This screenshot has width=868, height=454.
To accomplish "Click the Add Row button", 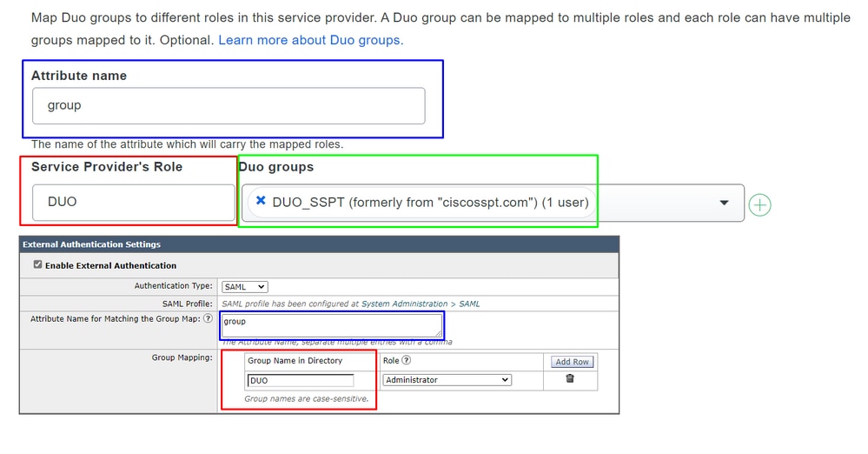I will pyautogui.click(x=572, y=362).
